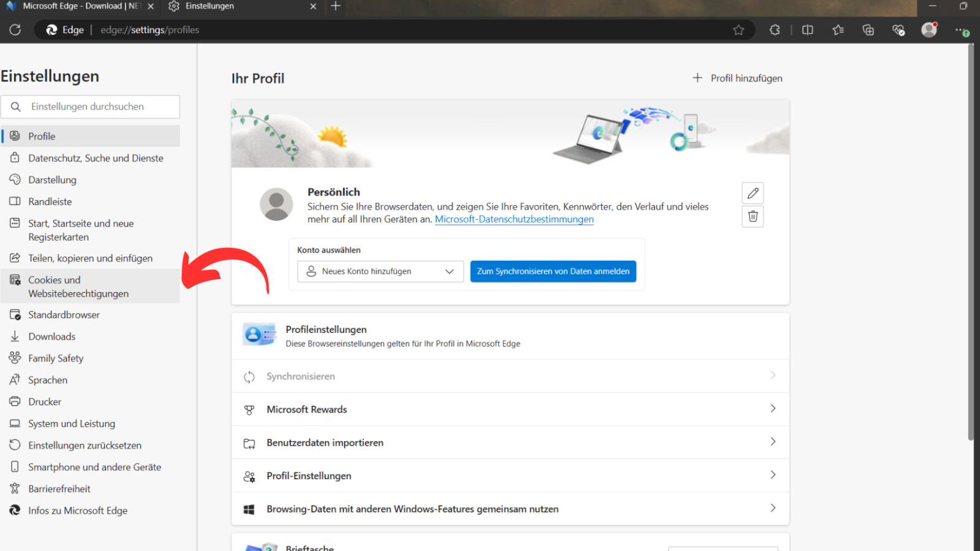Click the settings page vertical scrollbar
The image size is (980, 551).
[x=970, y=242]
